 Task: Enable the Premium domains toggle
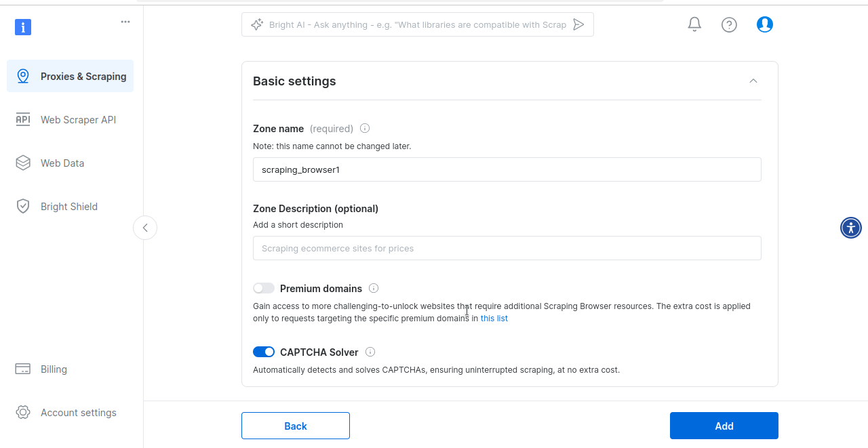(x=264, y=288)
